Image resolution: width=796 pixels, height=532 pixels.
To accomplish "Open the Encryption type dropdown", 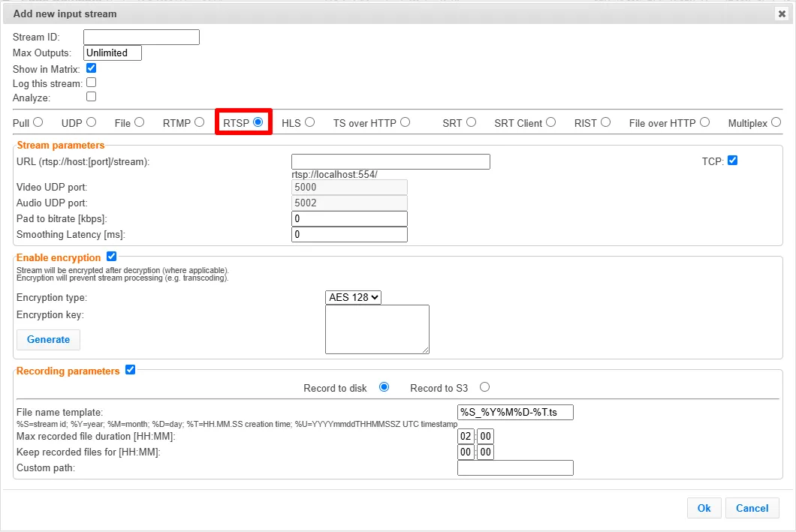I will tap(354, 297).
